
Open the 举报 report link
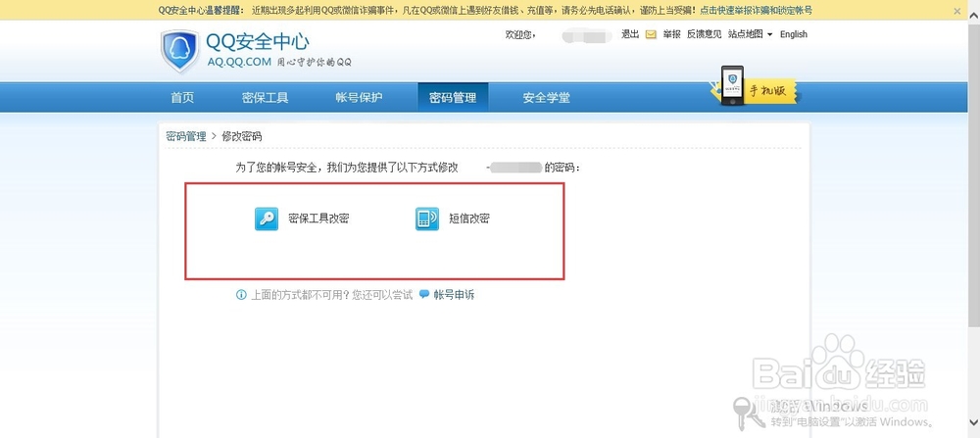pos(672,34)
